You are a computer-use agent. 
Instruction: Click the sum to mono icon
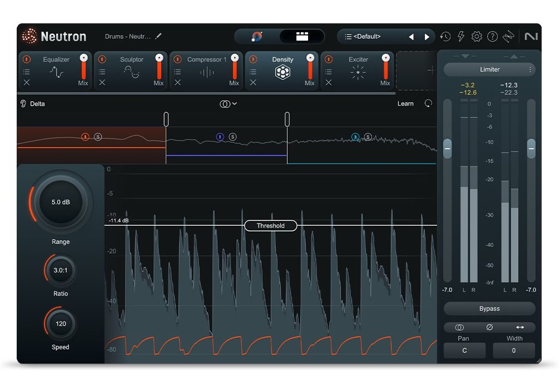pos(459,328)
